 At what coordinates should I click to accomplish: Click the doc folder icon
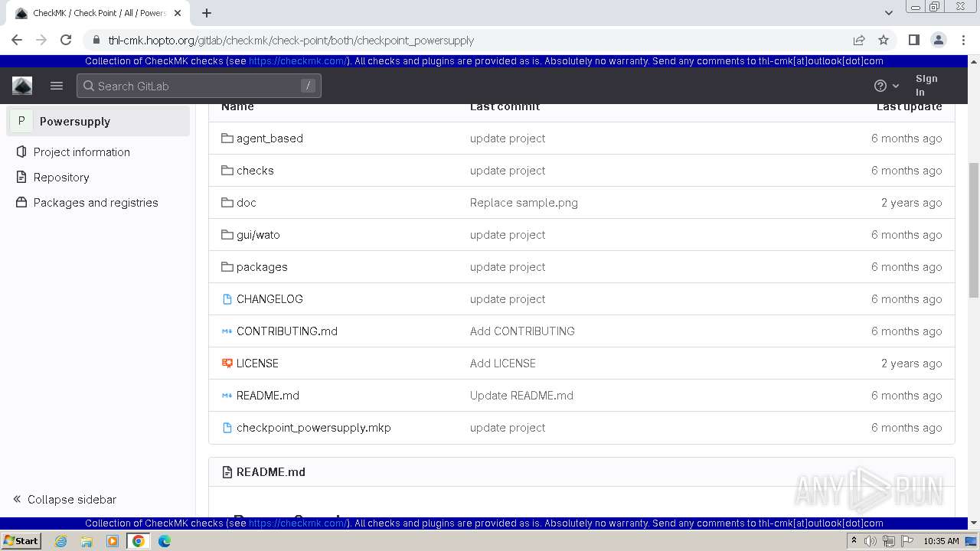click(x=227, y=203)
